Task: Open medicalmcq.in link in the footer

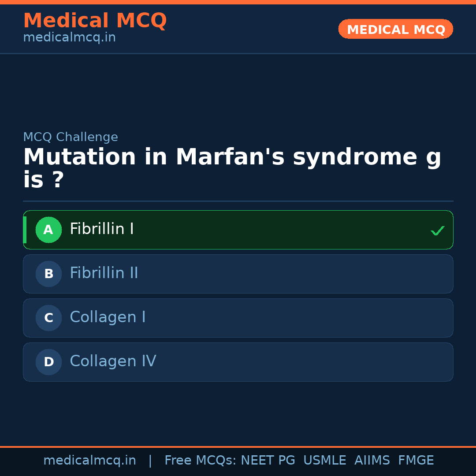Action: tap(89, 461)
